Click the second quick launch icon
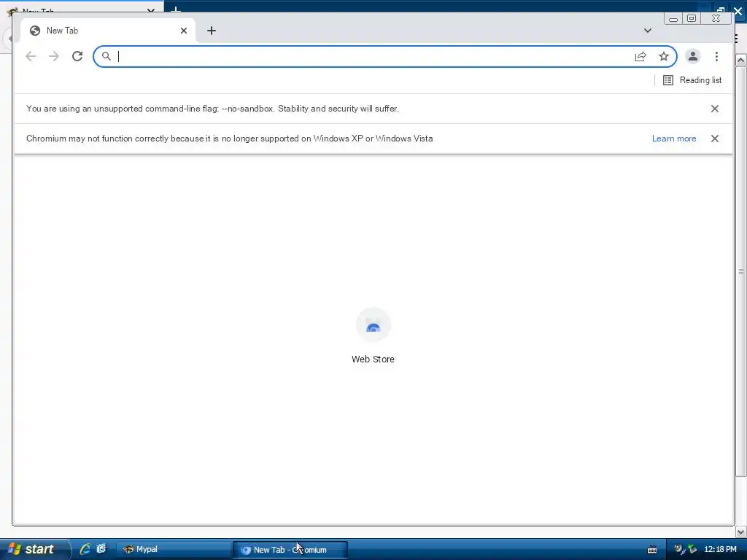 (101, 549)
